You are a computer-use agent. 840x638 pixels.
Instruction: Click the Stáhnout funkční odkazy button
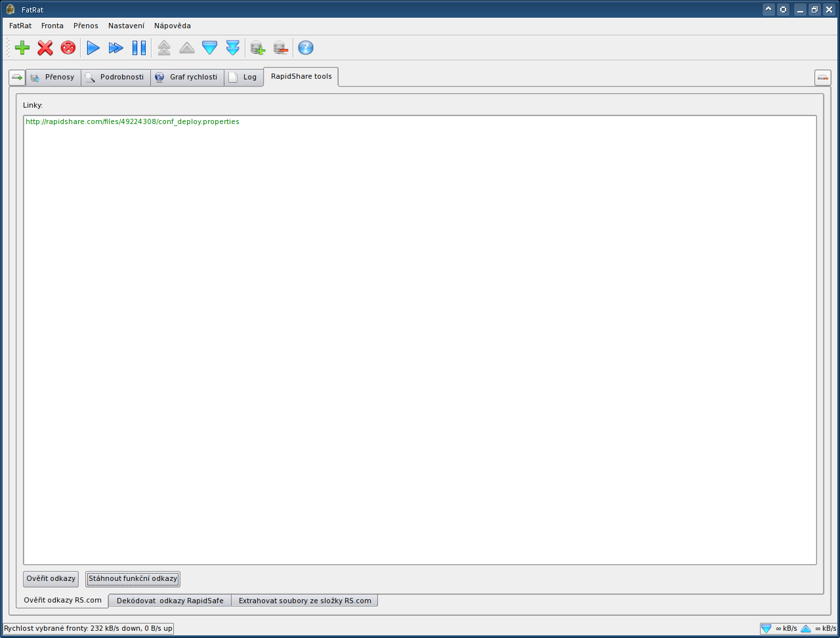(133, 579)
